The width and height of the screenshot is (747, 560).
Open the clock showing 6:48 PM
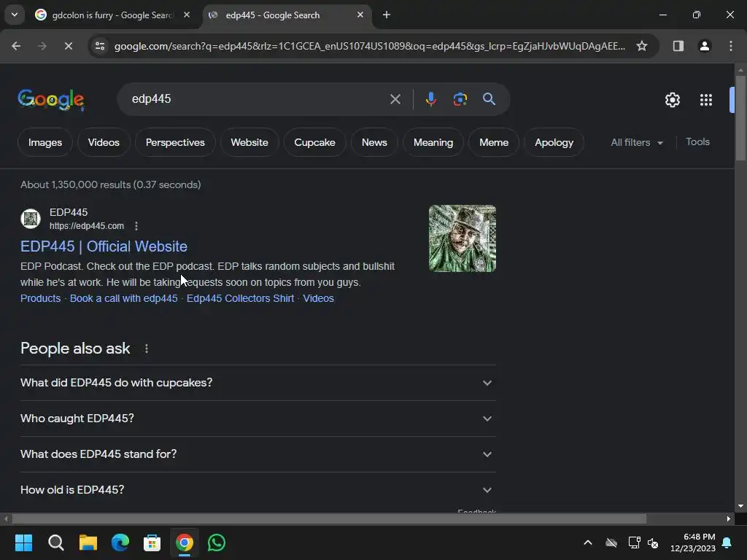pyautogui.click(x=693, y=542)
